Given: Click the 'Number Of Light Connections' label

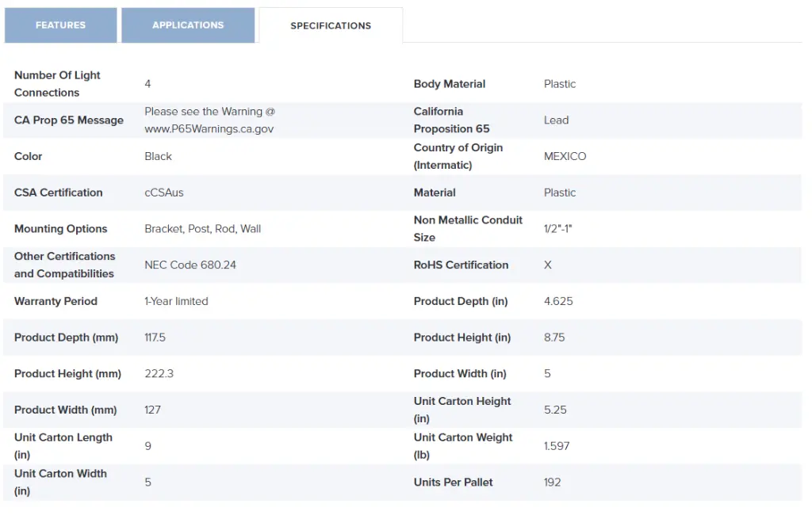Looking at the screenshot, I should pyautogui.click(x=57, y=84).
